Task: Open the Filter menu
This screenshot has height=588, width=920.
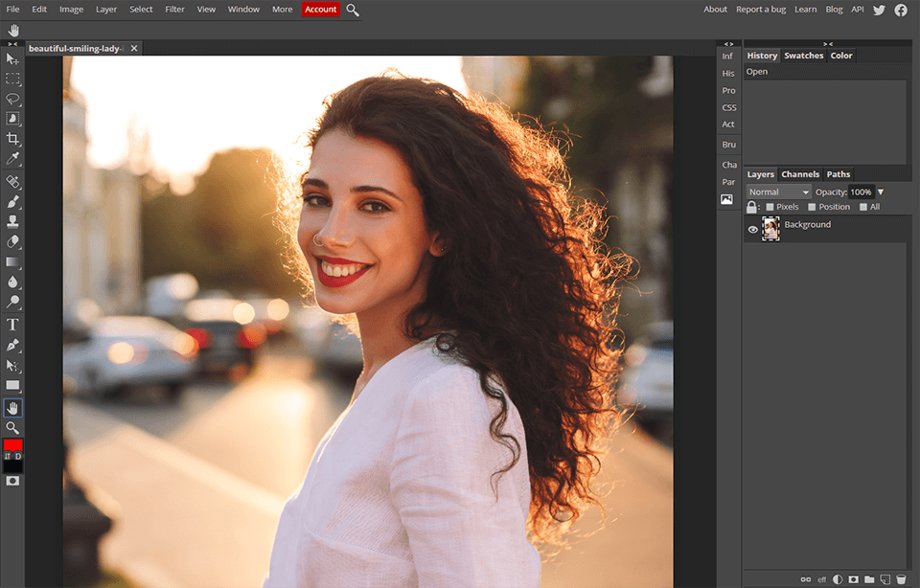Action: pyautogui.click(x=174, y=9)
